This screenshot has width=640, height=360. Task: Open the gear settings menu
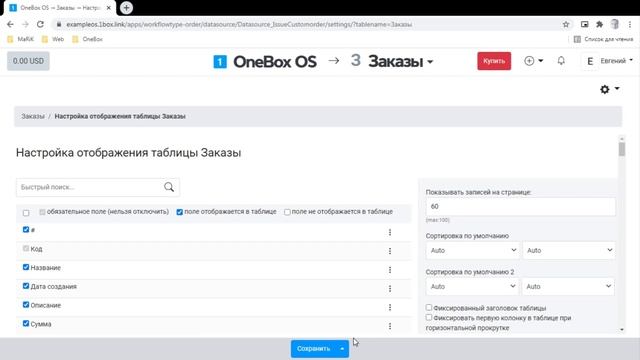609,89
